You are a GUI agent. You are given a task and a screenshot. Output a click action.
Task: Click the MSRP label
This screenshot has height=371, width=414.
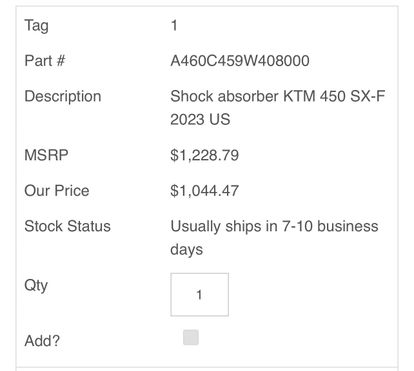tap(46, 155)
